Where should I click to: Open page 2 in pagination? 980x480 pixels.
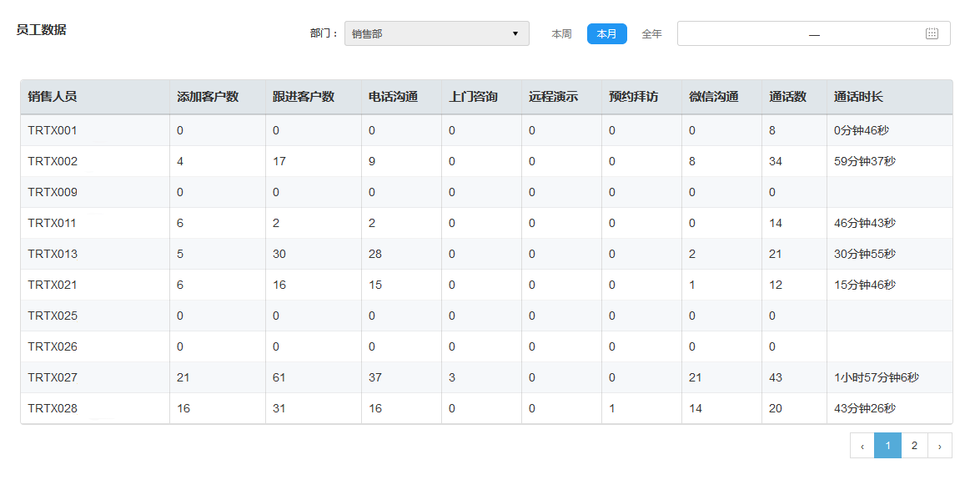coord(914,446)
